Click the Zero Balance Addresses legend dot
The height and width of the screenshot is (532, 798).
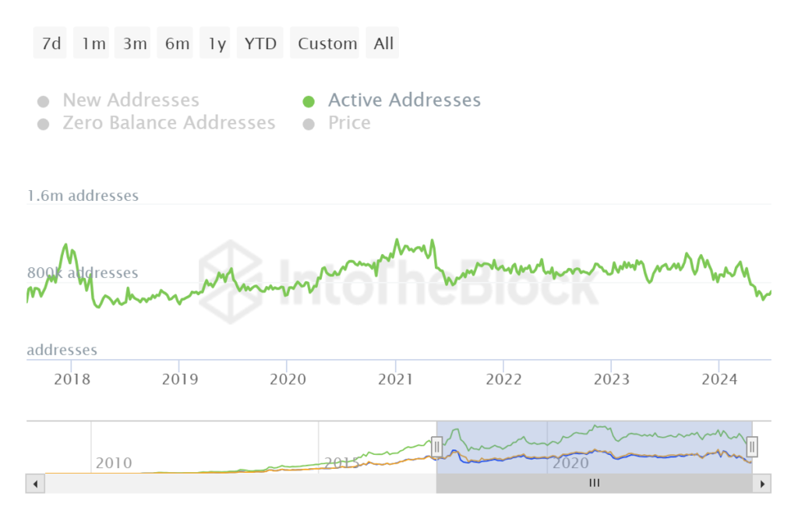[x=43, y=123]
